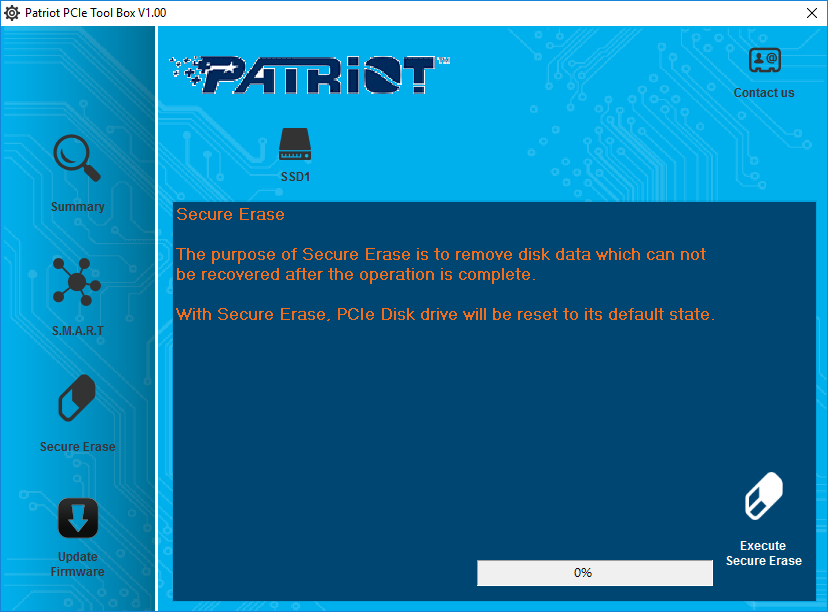Select the Secure Erase eraser icon in sidebar
The image size is (828, 612).
(x=77, y=398)
